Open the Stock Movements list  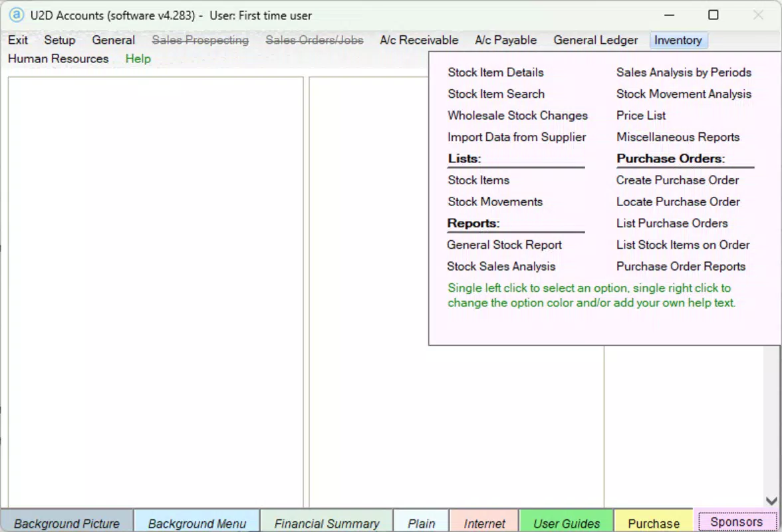click(x=495, y=201)
